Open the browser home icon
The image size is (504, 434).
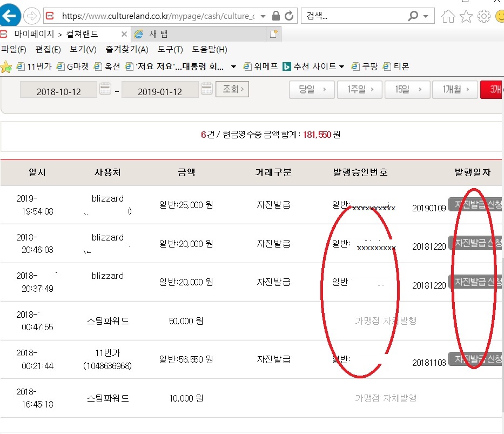pos(448,16)
